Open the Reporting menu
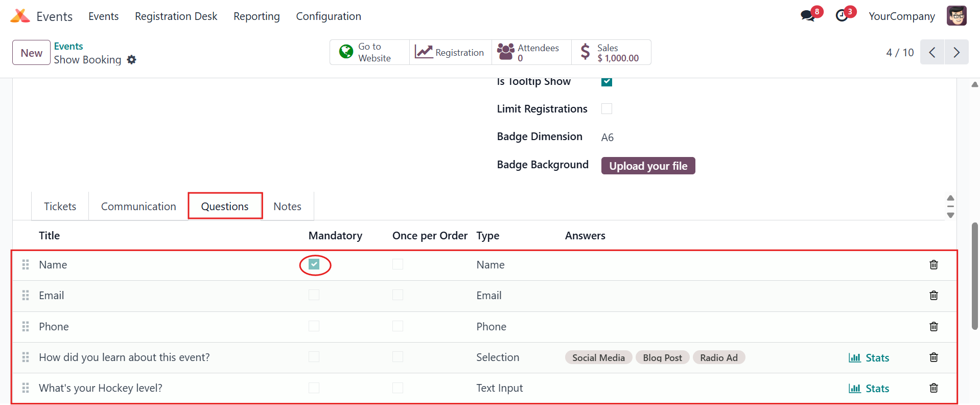The width and height of the screenshot is (980, 405). click(x=256, y=16)
